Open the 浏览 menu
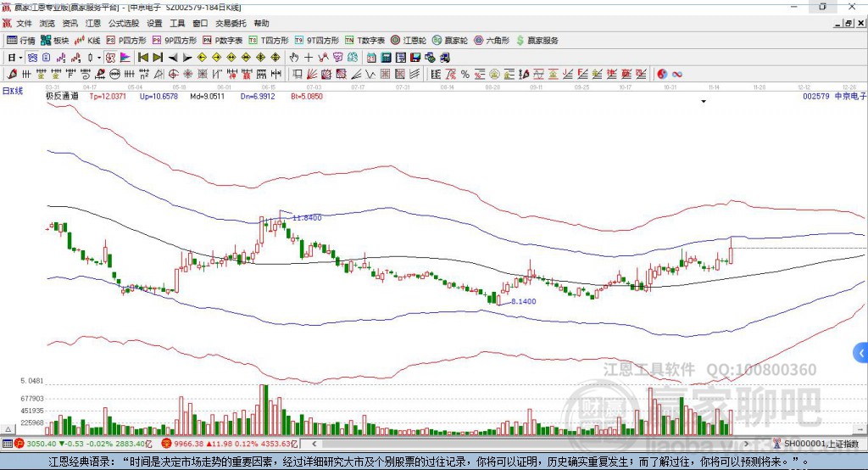The image size is (868, 470). (x=47, y=23)
